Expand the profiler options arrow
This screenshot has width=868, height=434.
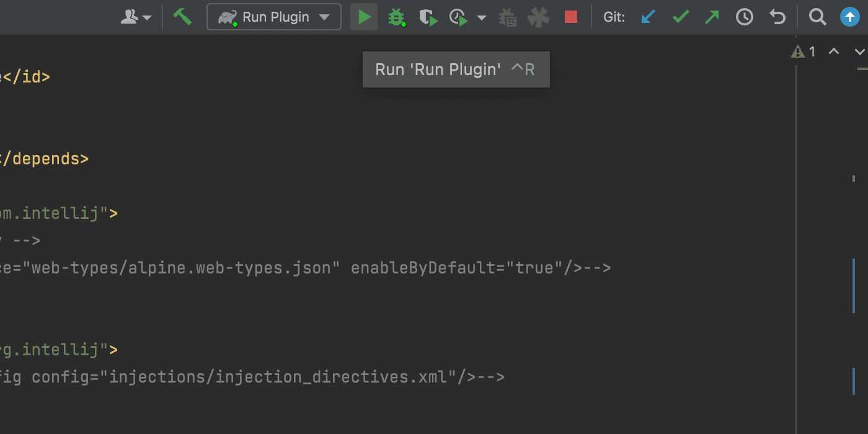[482, 17]
